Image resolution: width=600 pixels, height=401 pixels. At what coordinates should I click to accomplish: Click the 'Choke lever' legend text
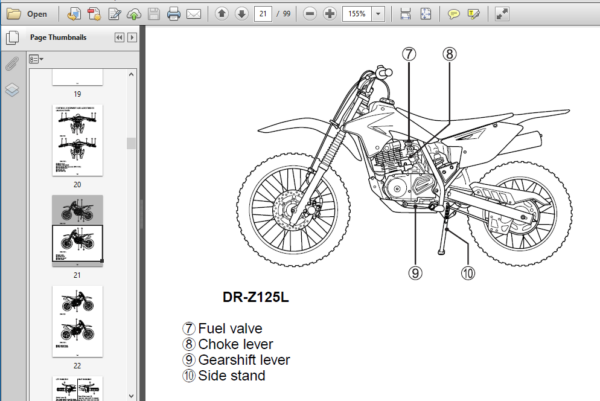[x=235, y=344]
